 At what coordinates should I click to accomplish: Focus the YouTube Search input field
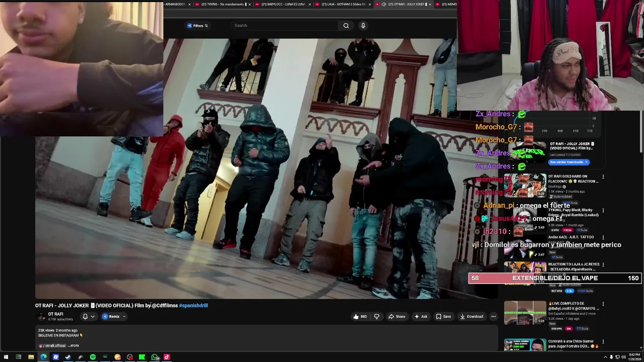[284, 26]
